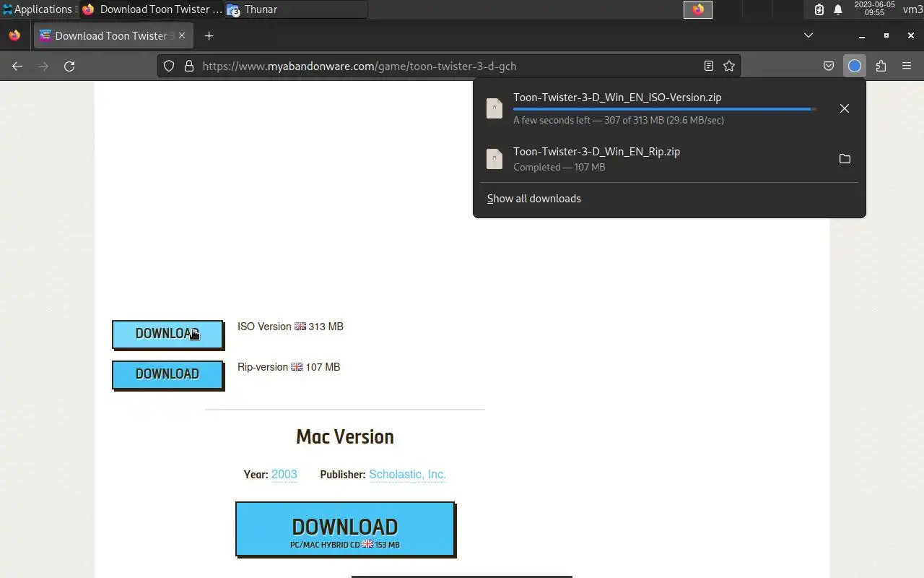Image resolution: width=924 pixels, height=578 pixels.
Task: Open the Applications menu in the panel
Action: [39, 9]
